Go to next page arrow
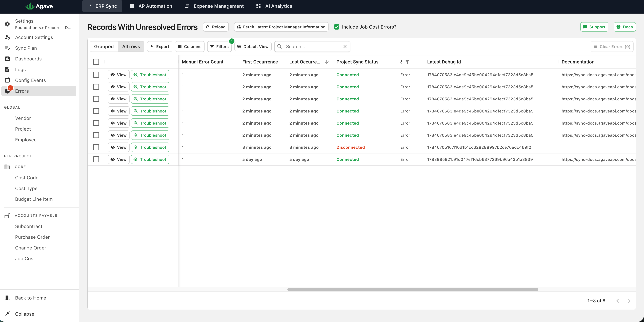The image size is (644, 322). pos(629,301)
